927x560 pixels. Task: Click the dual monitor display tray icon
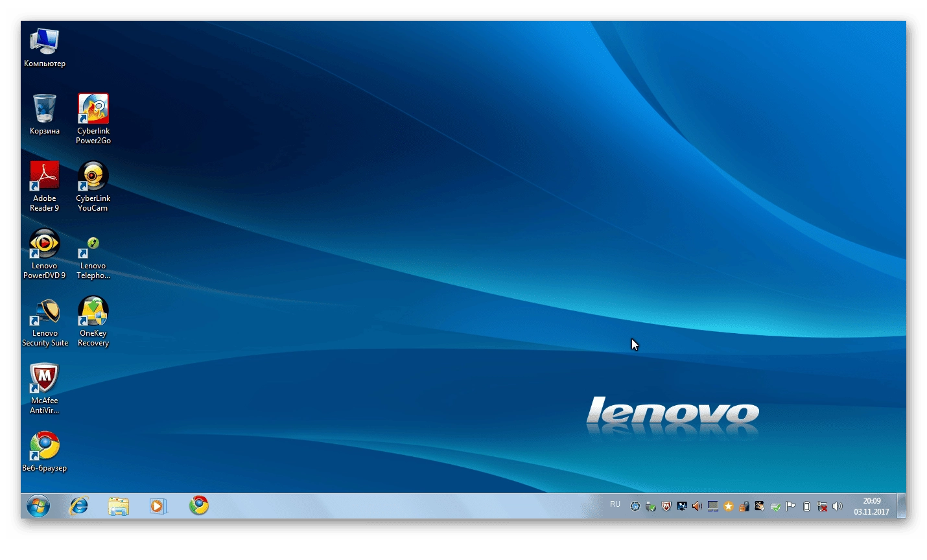[682, 506]
